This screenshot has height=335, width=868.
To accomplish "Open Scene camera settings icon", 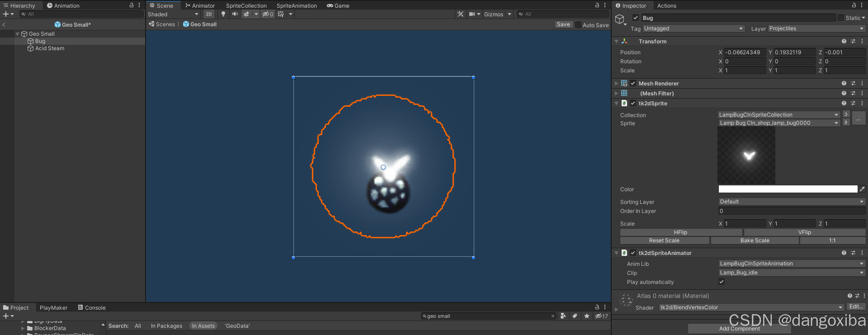I will pyautogui.click(x=472, y=14).
